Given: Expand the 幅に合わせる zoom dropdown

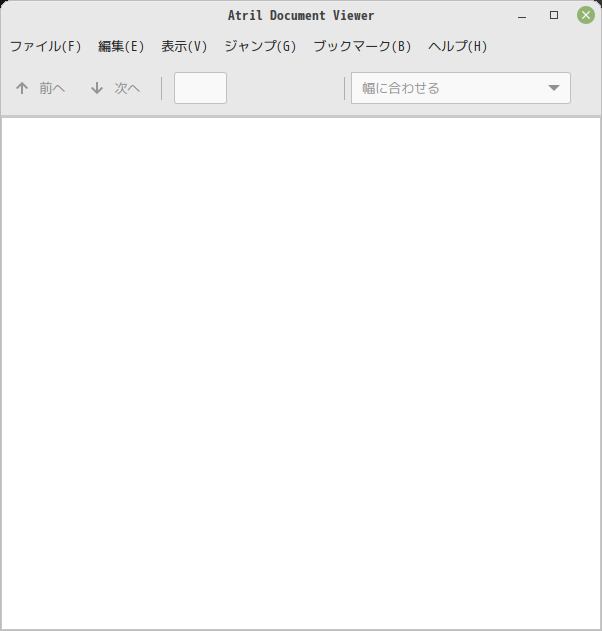Looking at the screenshot, I should 461,88.
